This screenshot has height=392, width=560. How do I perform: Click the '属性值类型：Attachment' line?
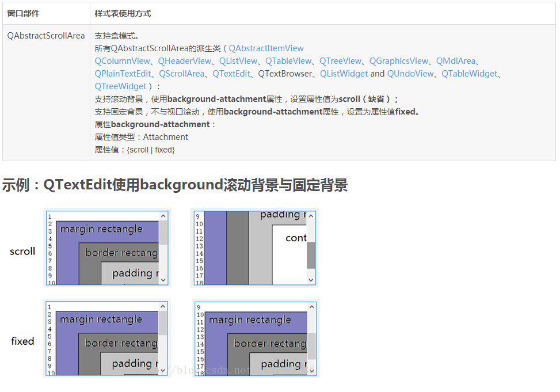tap(141, 137)
